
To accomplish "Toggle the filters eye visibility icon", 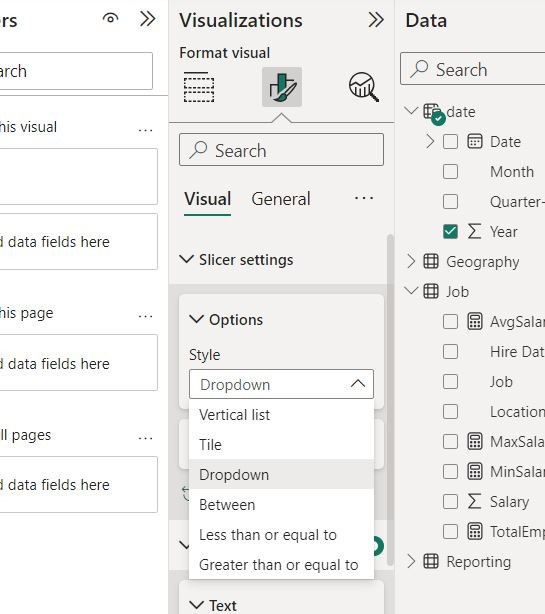I will click(110, 18).
